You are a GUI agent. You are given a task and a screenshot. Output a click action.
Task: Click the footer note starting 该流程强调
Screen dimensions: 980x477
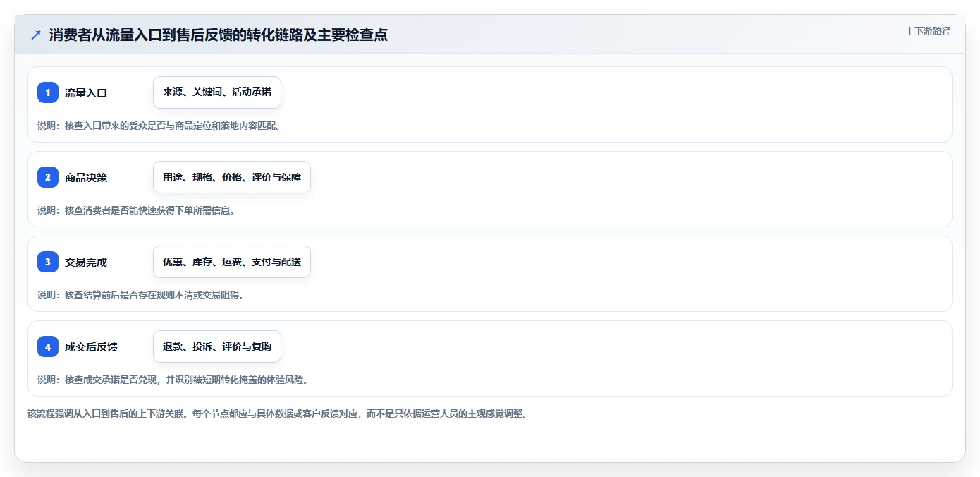[x=277, y=413]
